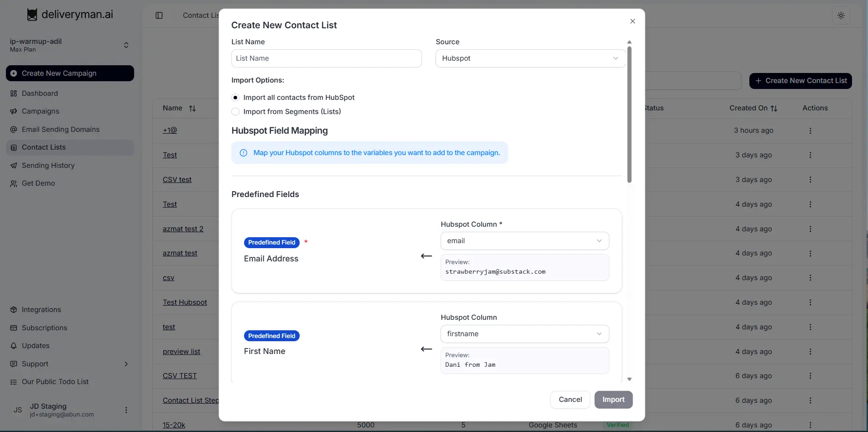The height and width of the screenshot is (432, 868).
Task: Sort contact lists by Name column
Action: point(192,109)
